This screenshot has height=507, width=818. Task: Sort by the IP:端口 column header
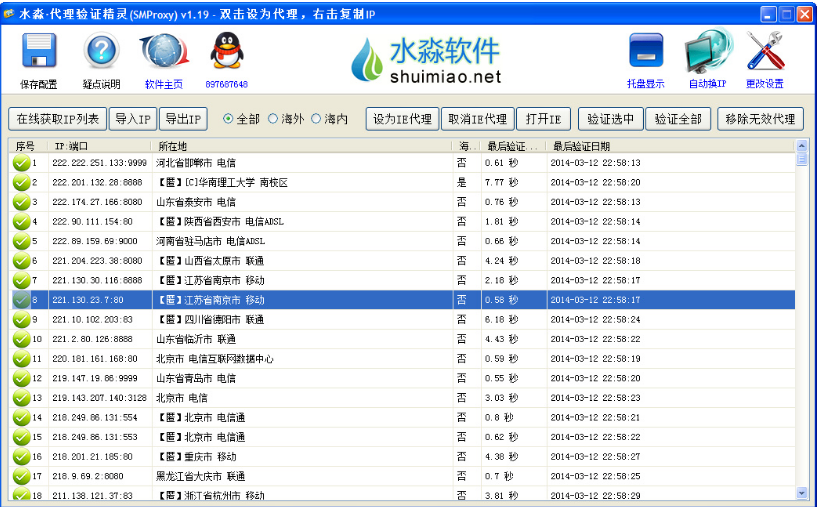pos(100,146)
